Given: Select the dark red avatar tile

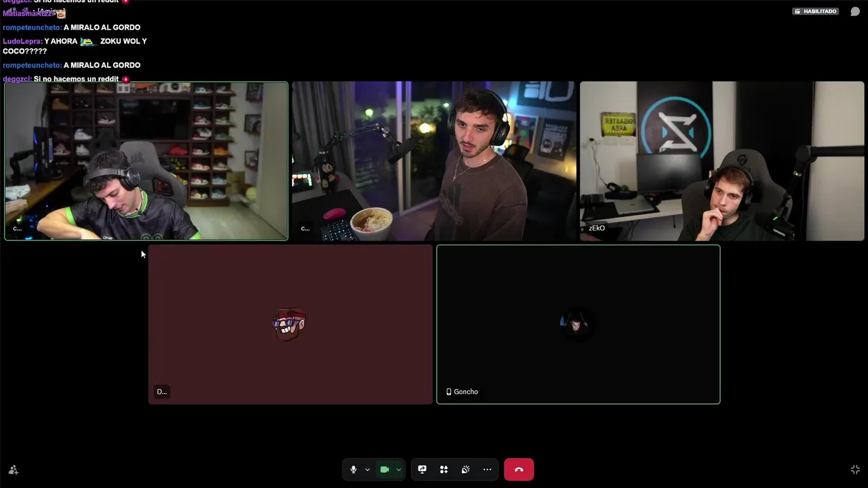Looking at the screenshot, I should pyautogui.click(x=290, y=325).
